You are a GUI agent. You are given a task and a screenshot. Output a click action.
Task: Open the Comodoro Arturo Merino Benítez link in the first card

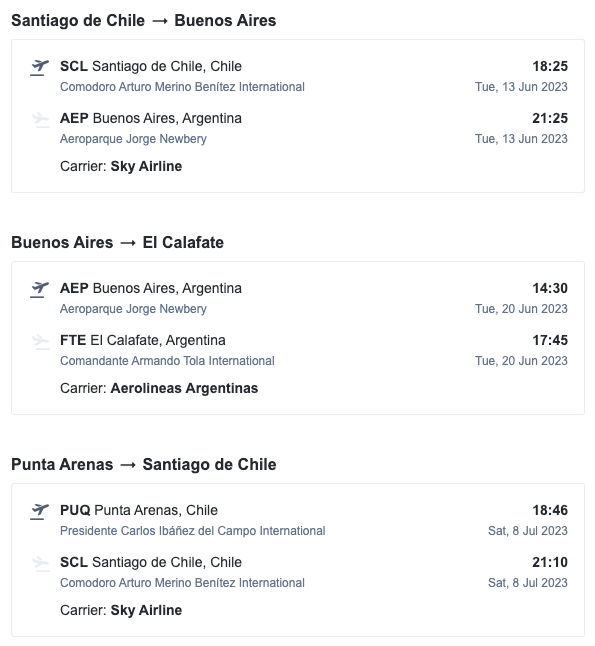182,87
